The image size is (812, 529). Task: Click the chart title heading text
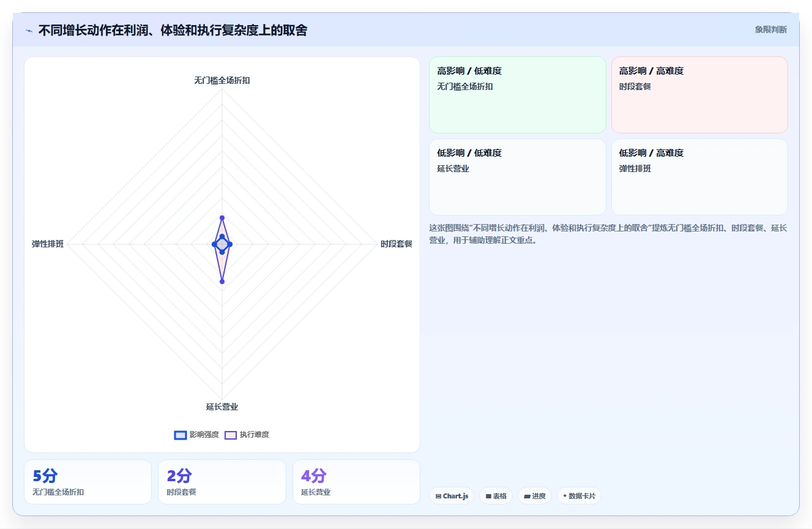[173, 30]
